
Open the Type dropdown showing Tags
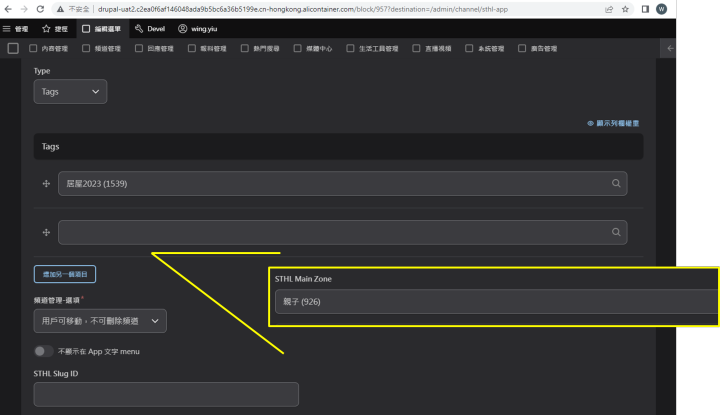coord(70,91)
